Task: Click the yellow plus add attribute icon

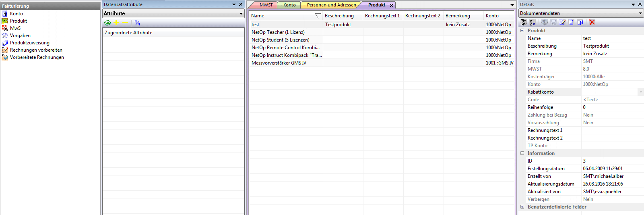Action: click(116, 23)
